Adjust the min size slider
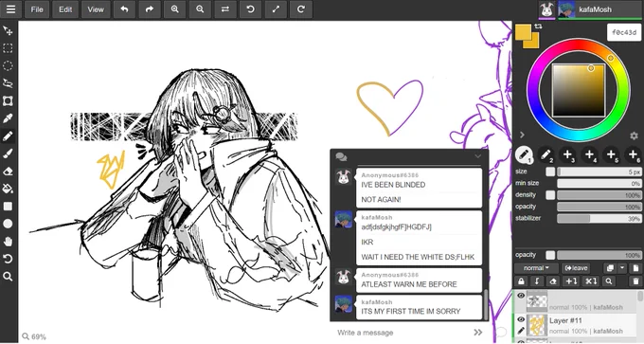 (599, 183)
